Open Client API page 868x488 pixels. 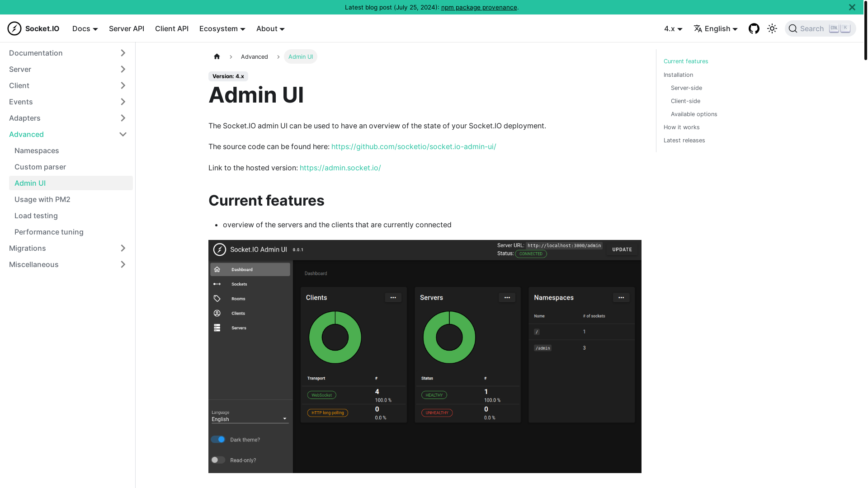[172, 28]
